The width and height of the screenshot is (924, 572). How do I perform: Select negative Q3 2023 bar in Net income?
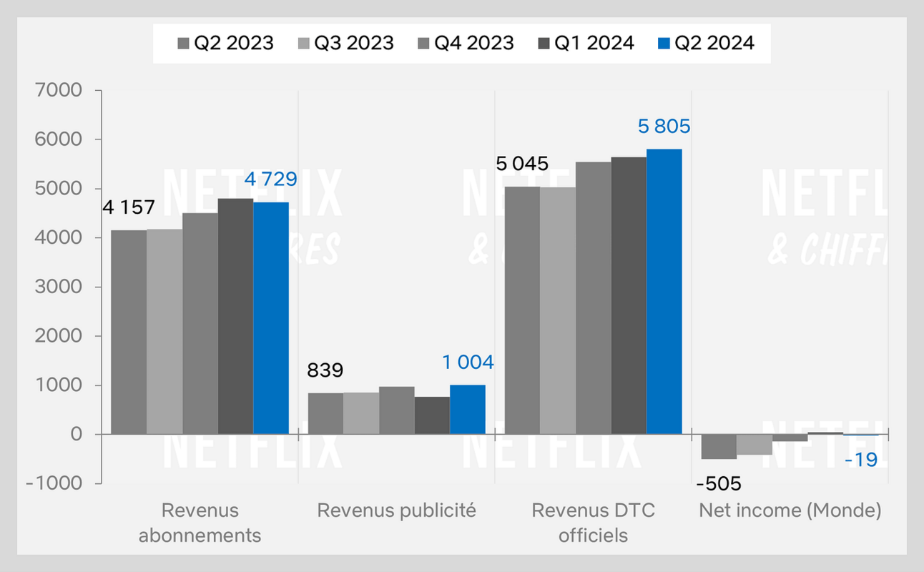click(755, 445)
